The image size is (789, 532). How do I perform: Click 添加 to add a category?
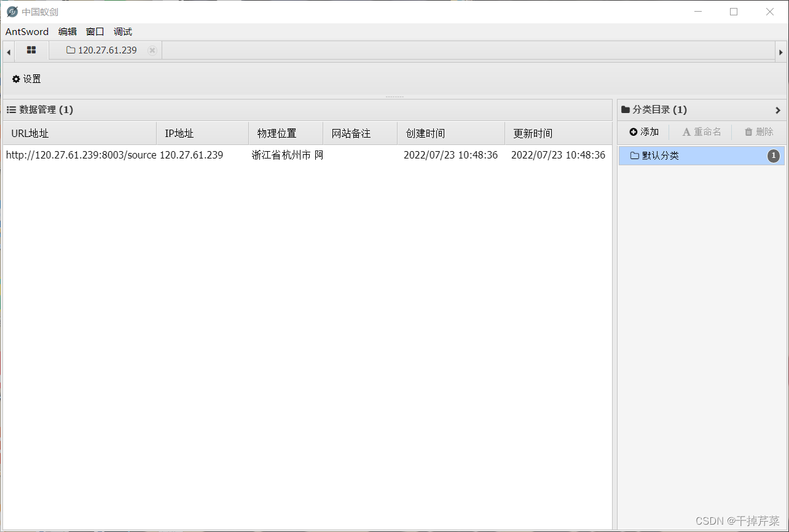[644, 132]
